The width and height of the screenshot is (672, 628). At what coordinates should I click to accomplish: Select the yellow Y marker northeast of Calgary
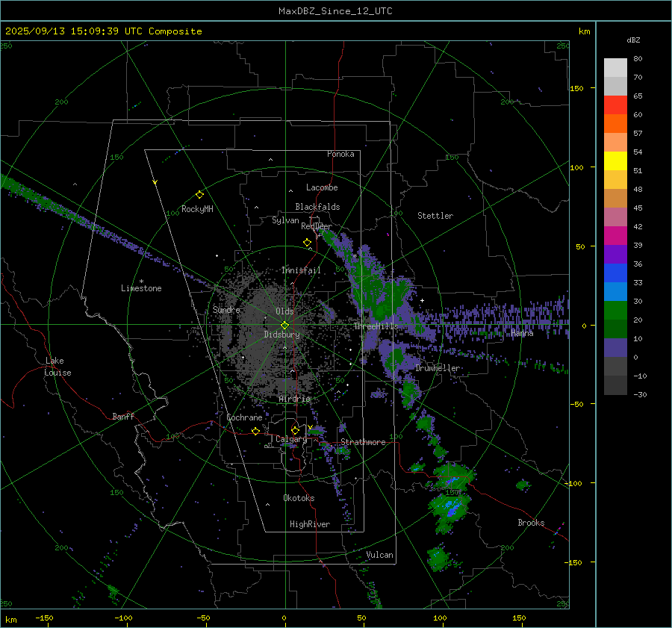(x=311, y=427)
